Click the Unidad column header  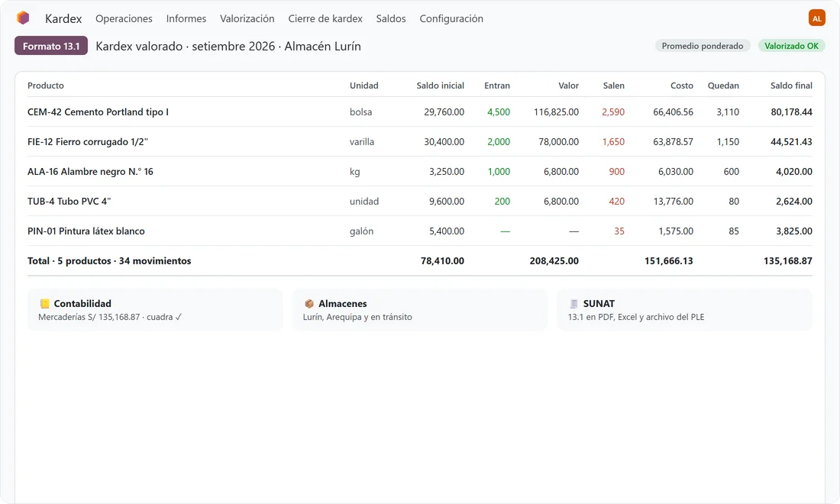coord(363,86)
